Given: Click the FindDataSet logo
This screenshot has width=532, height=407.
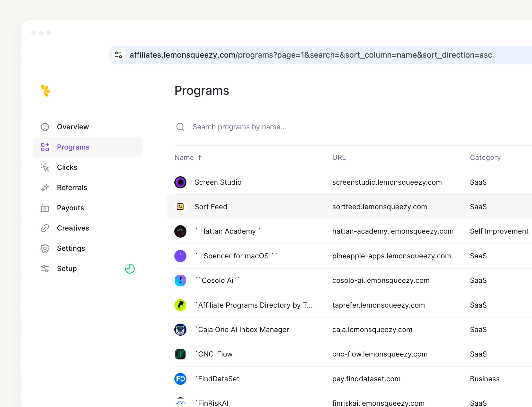Looking at the screenshot, I should click(180, 379).
